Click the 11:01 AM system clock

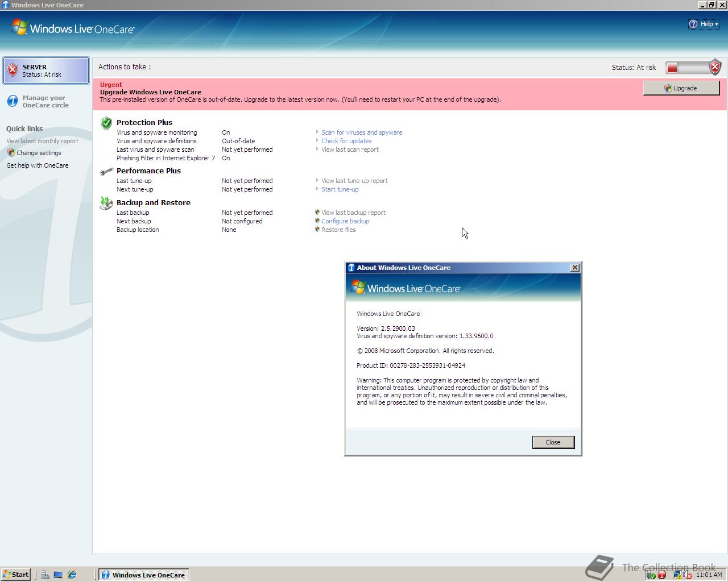click(709, 575)
